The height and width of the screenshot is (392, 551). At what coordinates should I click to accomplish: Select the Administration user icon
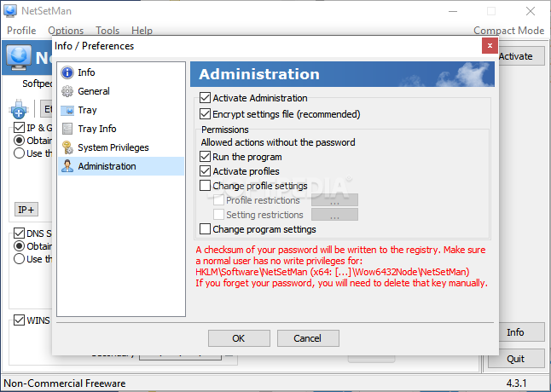tap(67, 166)
